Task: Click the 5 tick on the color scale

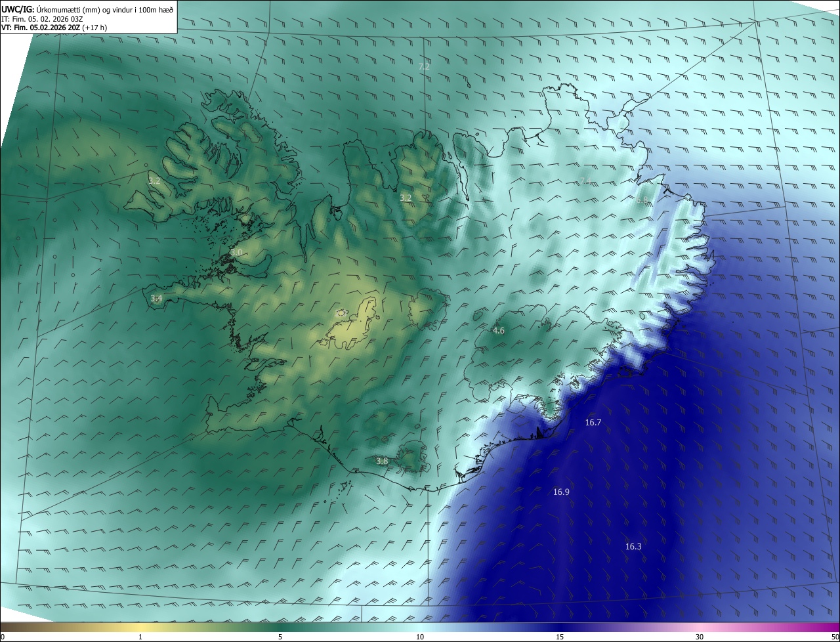Action: 280,637
